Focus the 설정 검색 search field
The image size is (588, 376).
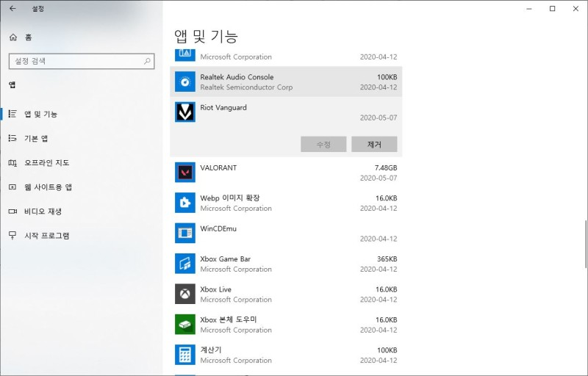82,61
